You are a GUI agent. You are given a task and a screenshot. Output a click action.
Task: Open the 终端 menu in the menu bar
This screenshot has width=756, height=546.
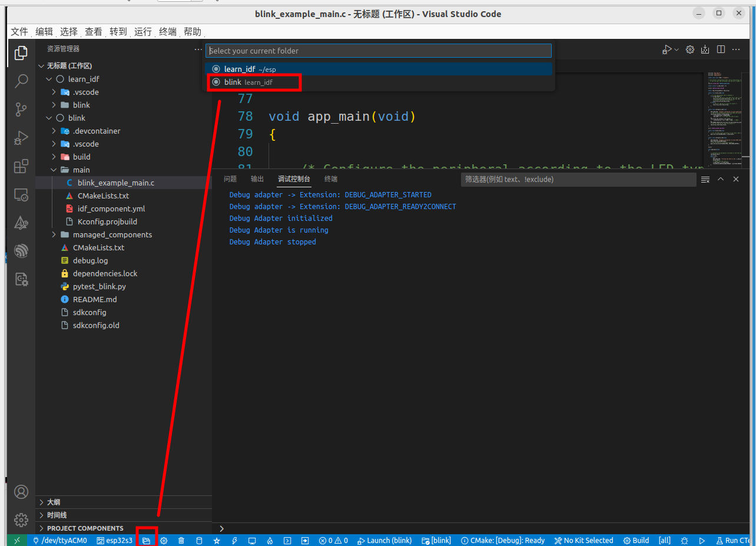[x=168, y=32]
